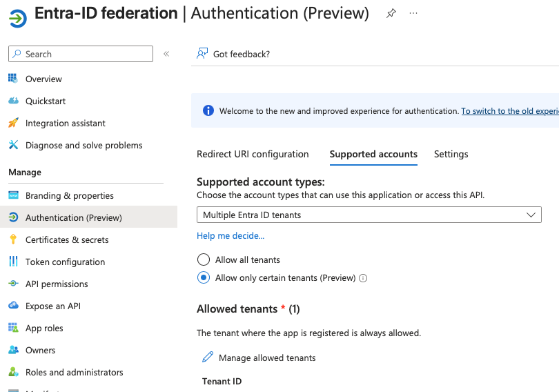The height and width of the screenshot is (392, 559).
Task: Click the Branding & properties icon
Action: tap(13, 195)
